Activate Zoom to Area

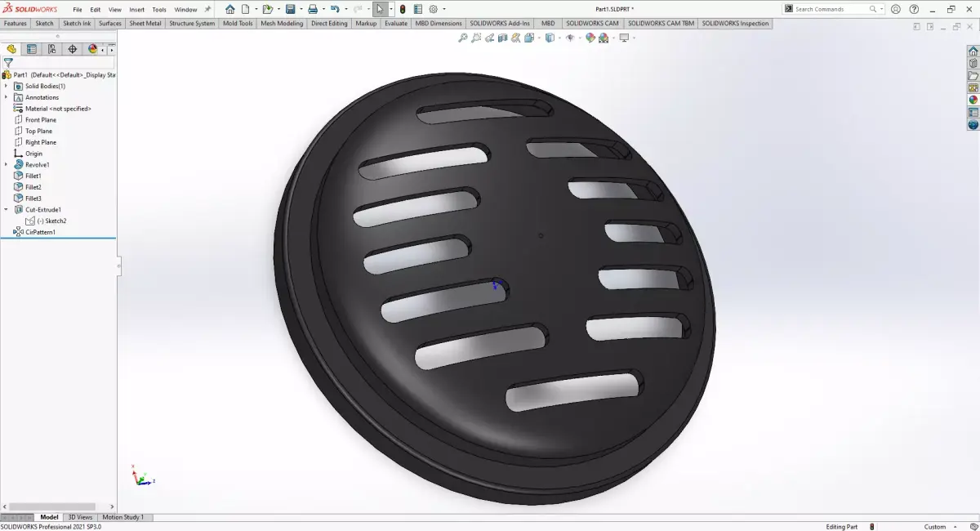point(474,38)
